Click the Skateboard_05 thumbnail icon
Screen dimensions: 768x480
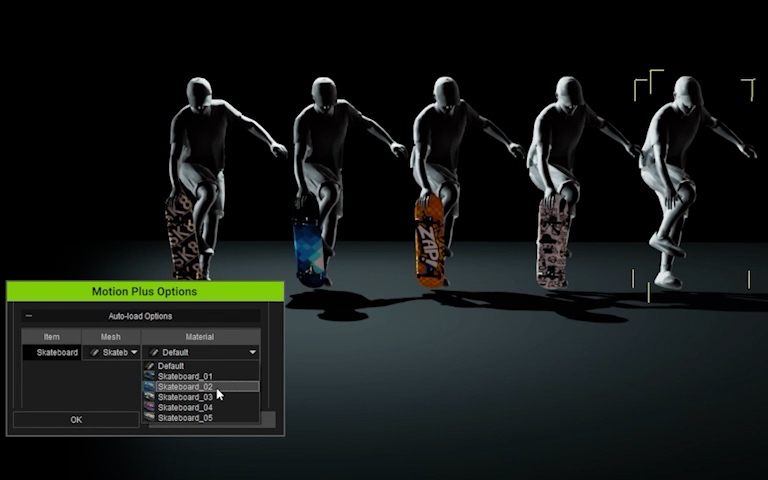coord(150,418)
